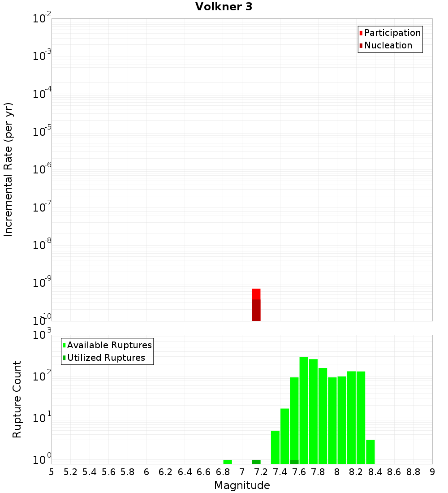Click the rate axis label 10^-6
Screen dimensions: 448x493
42,169
